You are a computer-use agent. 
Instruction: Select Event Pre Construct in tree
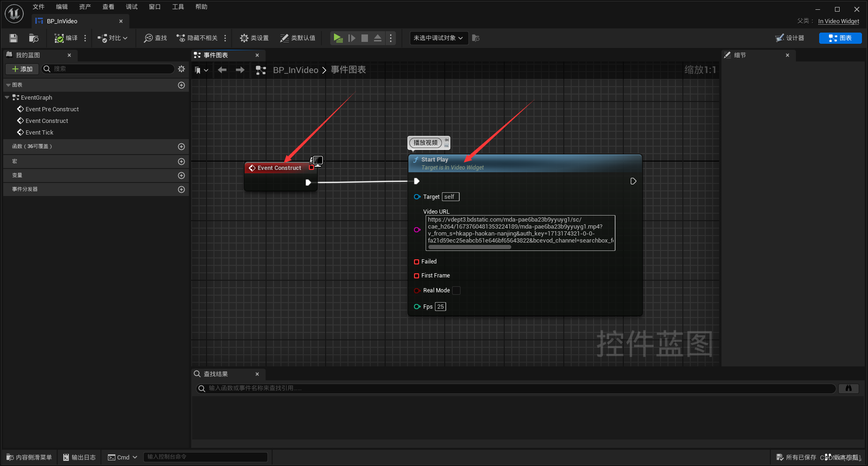click(52, 109)
